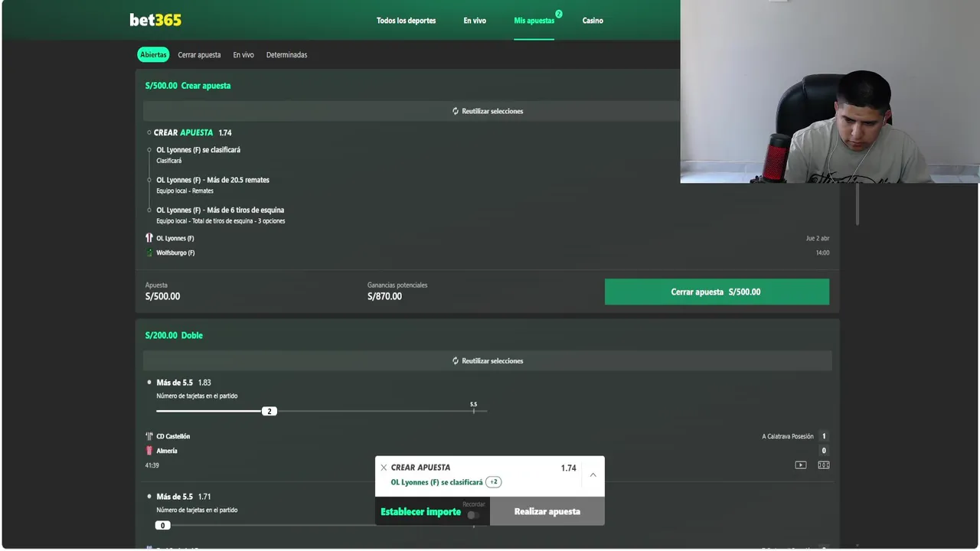Click OL Lyonnes (F) - Más de 6 tiros de esquina

220,210
